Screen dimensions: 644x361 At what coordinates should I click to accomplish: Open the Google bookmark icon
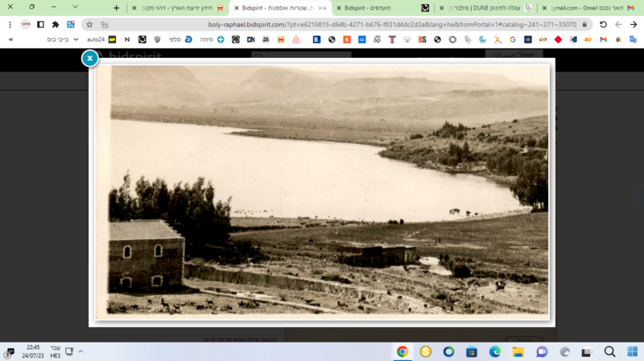(513, 39)
